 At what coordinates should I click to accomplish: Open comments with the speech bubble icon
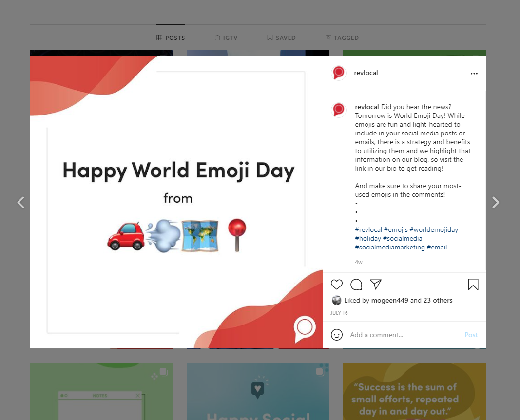[x=356, y=285]
